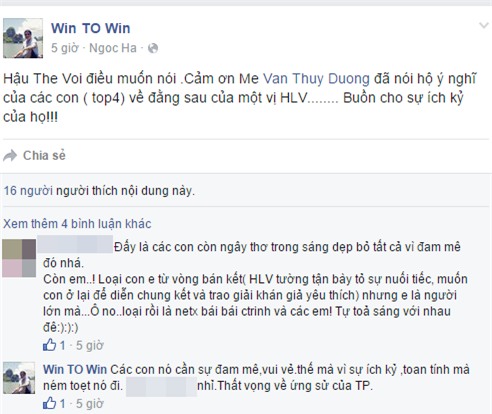The width and height of the screenshot is (492, 414).
Task: Like the first comment thumbs-up icon
Action: tap(50, 345)
